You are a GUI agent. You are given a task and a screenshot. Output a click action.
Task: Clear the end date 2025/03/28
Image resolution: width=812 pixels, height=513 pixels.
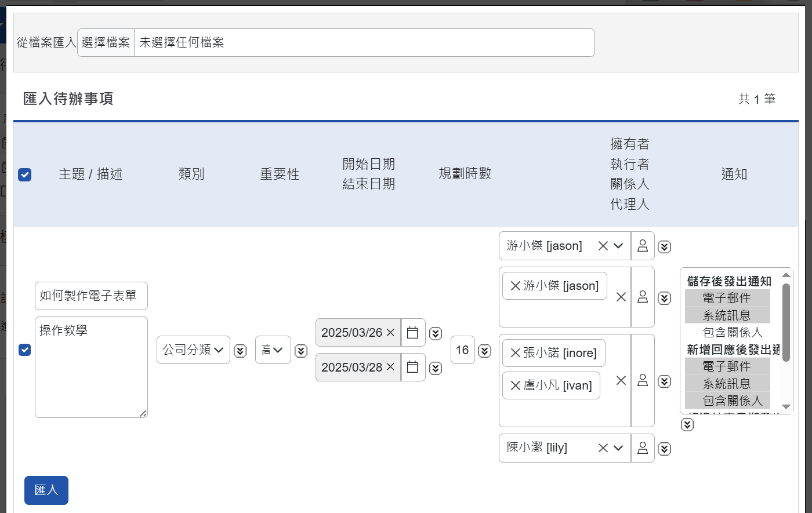point(390,368)
